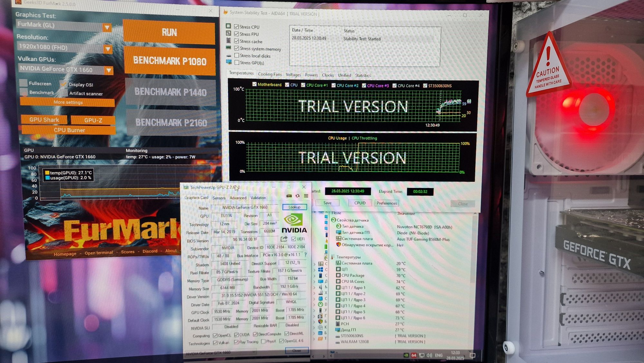Image resolution: width=644 pixels, height=363 pixels.
Task: Click the stress CPU chip icon
Action: [228, 26]
